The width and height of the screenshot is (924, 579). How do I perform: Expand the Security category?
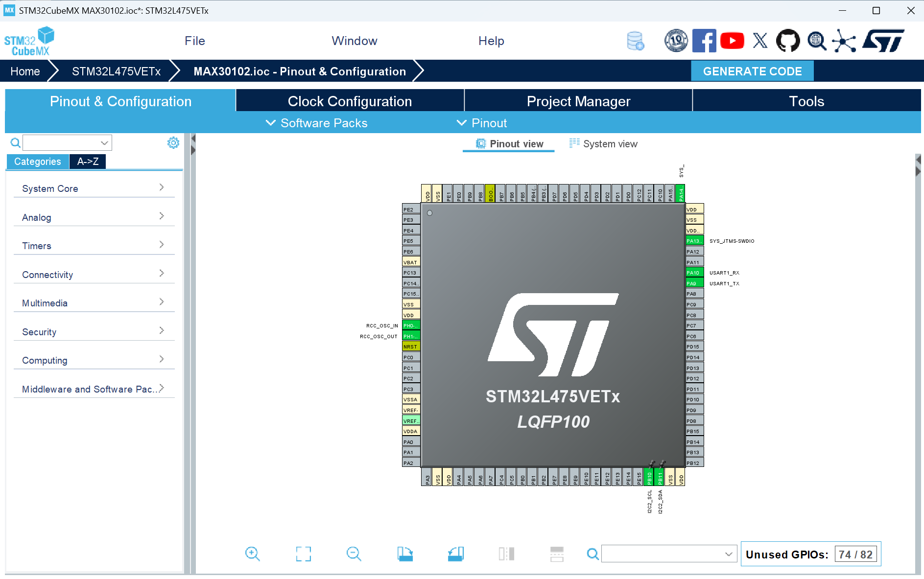tap(94, 332)
